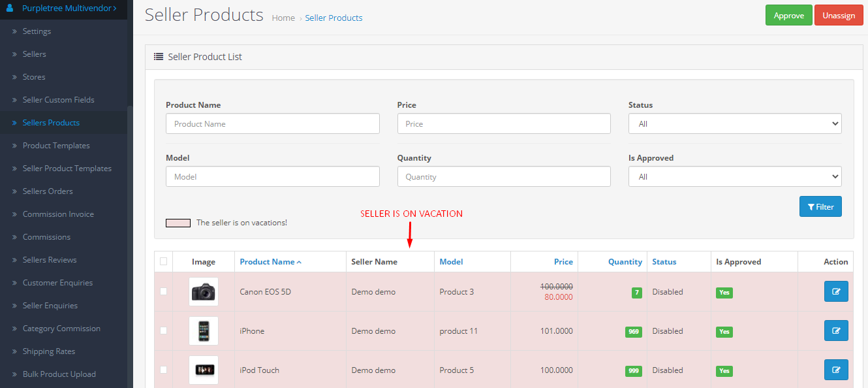This screenshot has width=868, height=388.
Task: Click the quantity badge 7
Action: [637, 293]
